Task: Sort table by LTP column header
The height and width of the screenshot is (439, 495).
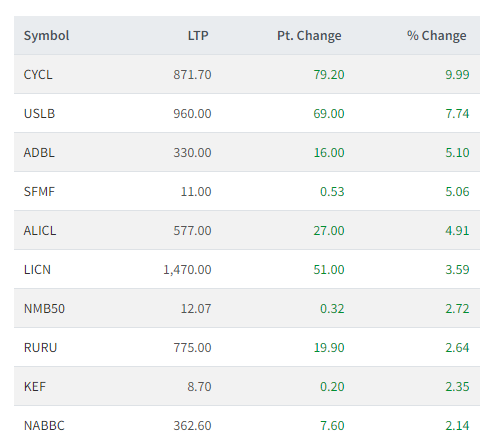Action: 198,36
